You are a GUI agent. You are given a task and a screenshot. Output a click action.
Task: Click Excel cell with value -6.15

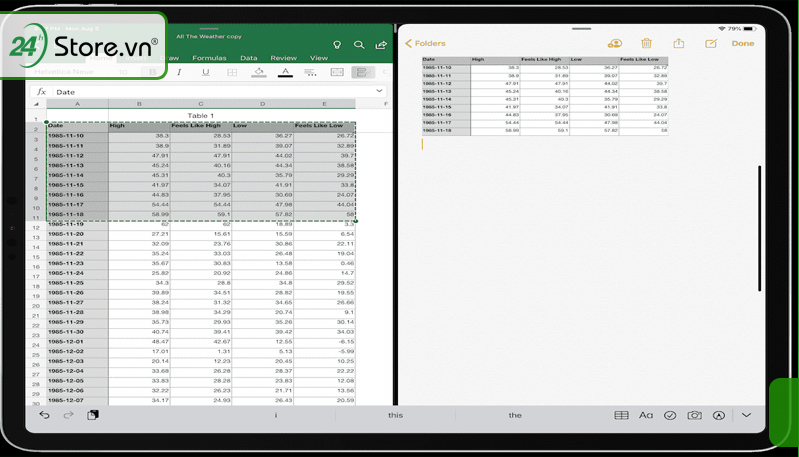[x=325, y=342]
